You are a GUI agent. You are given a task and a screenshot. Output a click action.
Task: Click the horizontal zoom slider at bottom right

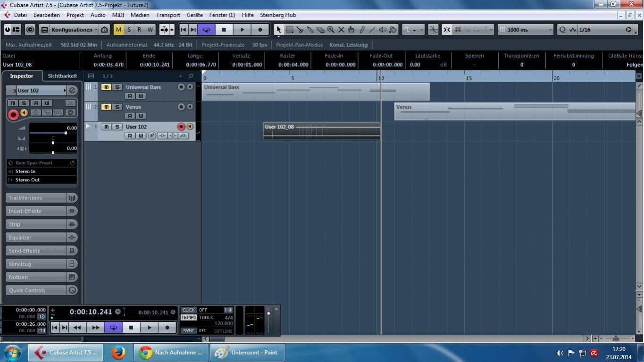[616, 338]
